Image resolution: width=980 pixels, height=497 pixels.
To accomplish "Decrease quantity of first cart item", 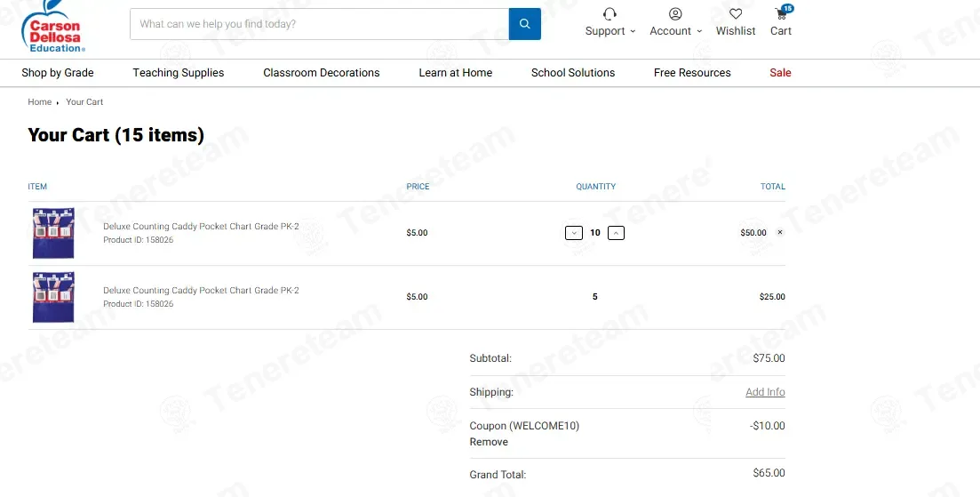I will [574, 233].
